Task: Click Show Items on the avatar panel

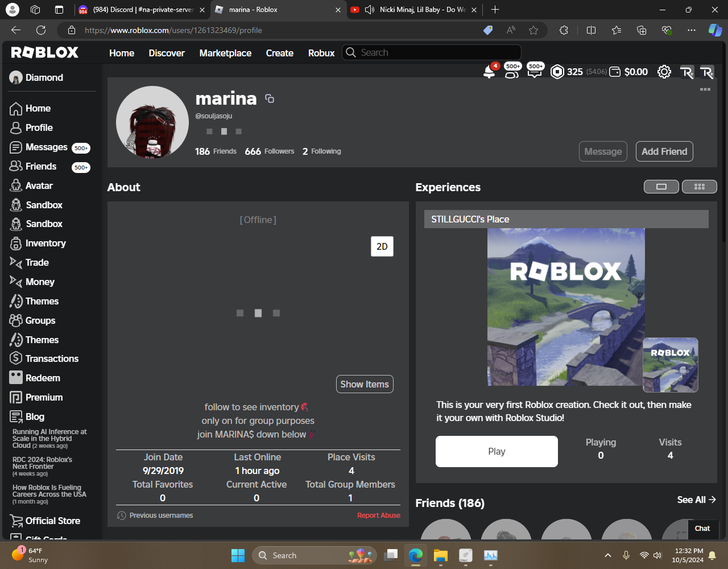Action: point(365,384)
